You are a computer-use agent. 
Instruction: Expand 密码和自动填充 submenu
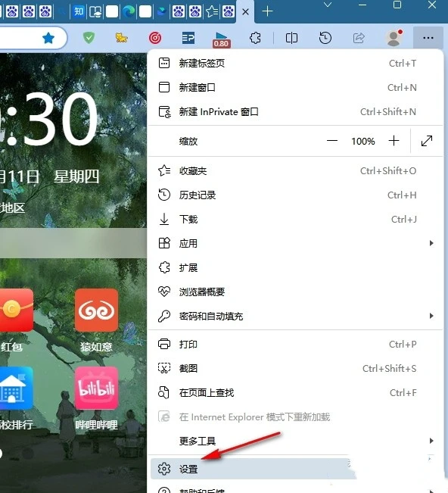coord(294,316)
